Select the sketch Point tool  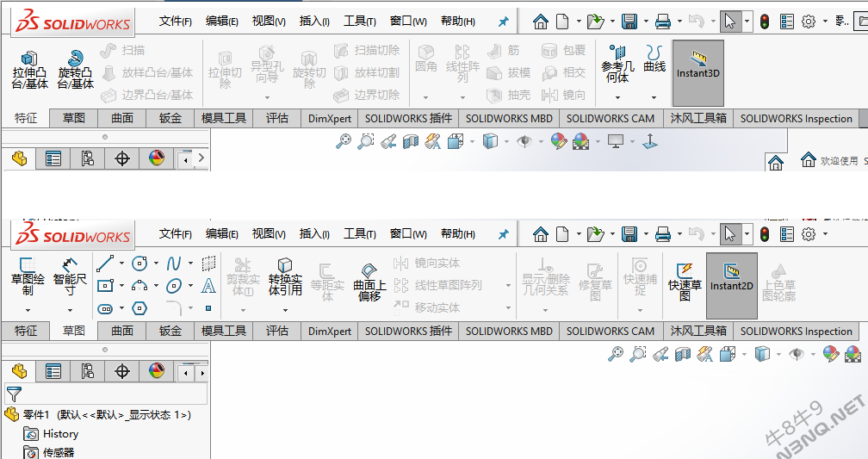point(208,307)
